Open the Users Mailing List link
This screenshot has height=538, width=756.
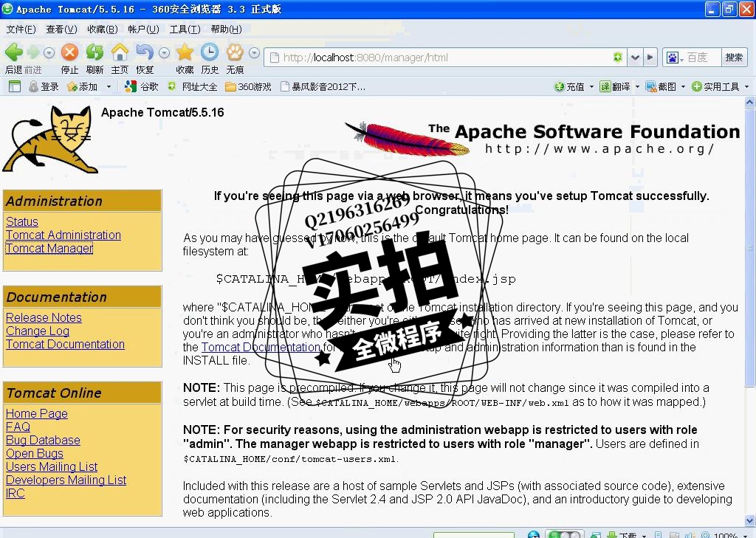(52, 466)
